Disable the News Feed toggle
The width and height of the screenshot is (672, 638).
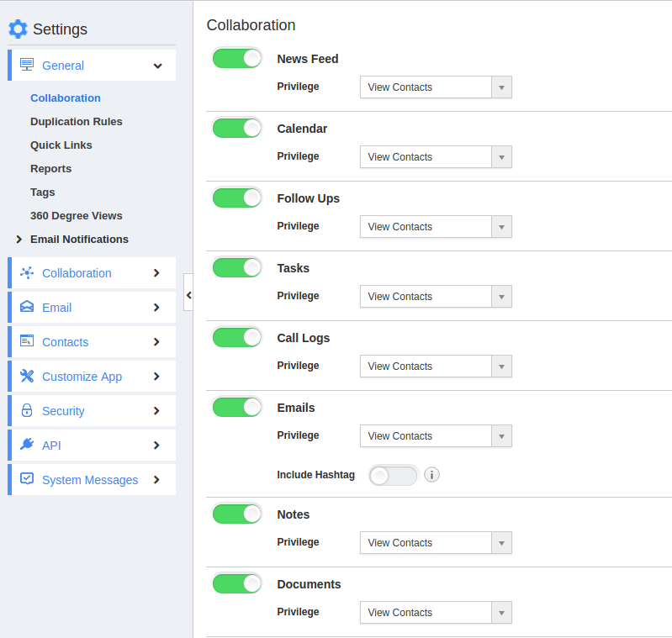[237, 58]
